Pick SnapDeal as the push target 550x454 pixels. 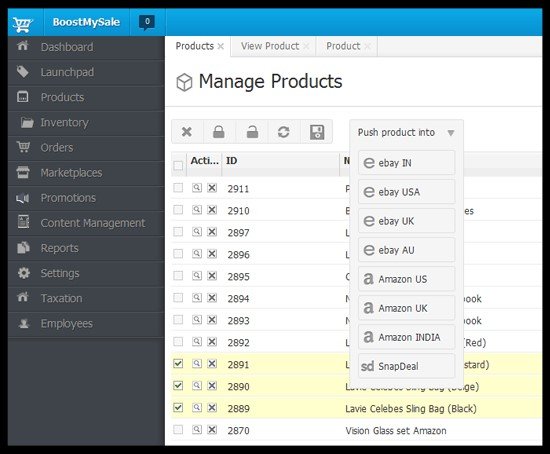407,366
